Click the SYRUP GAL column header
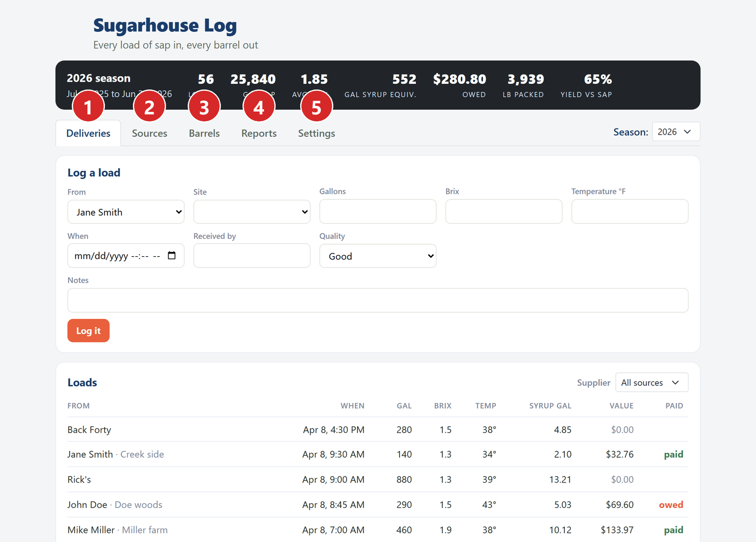Image resolution: width=756 pixels, height=542 pixels. [550, 406]
